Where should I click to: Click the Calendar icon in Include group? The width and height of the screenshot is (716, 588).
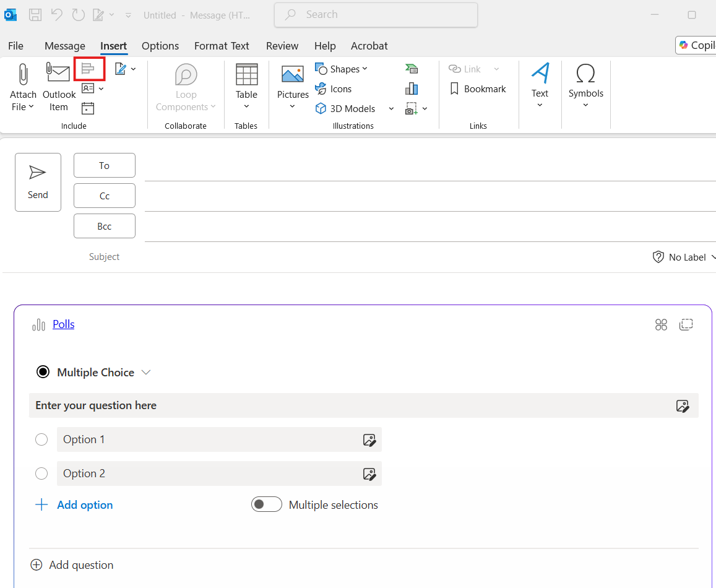coord(88,108)
